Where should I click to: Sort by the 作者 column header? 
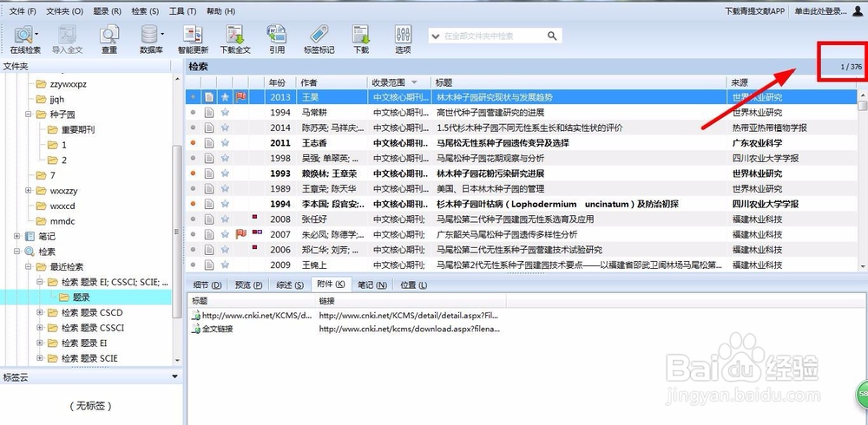332,82
